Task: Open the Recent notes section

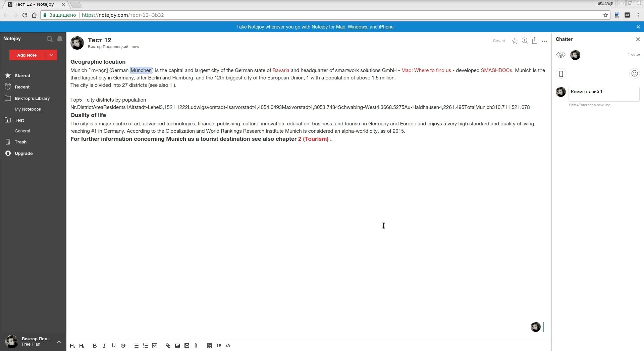Action: click(x=22, y=87)
